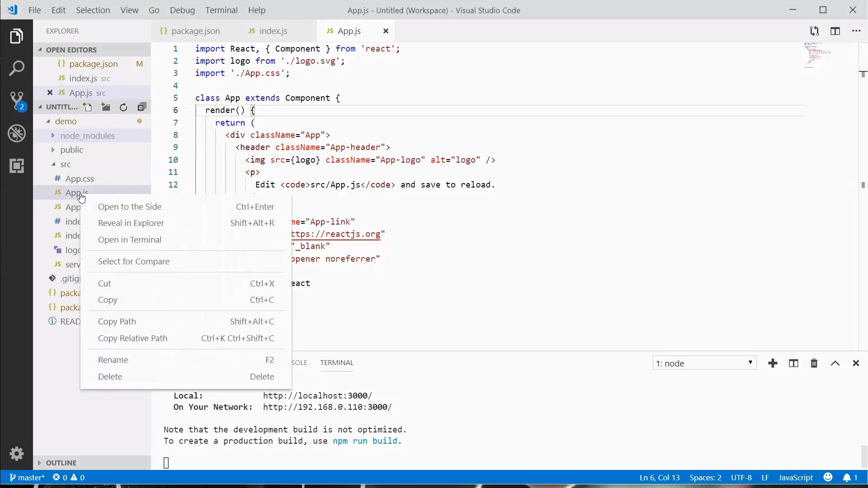Collapse the demo folder
This screenshot has width=868, height=488.
pos(48,121)
